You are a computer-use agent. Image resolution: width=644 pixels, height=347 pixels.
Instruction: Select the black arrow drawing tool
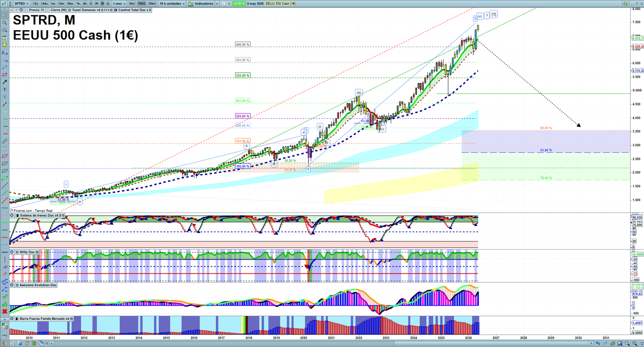[4, 82]
